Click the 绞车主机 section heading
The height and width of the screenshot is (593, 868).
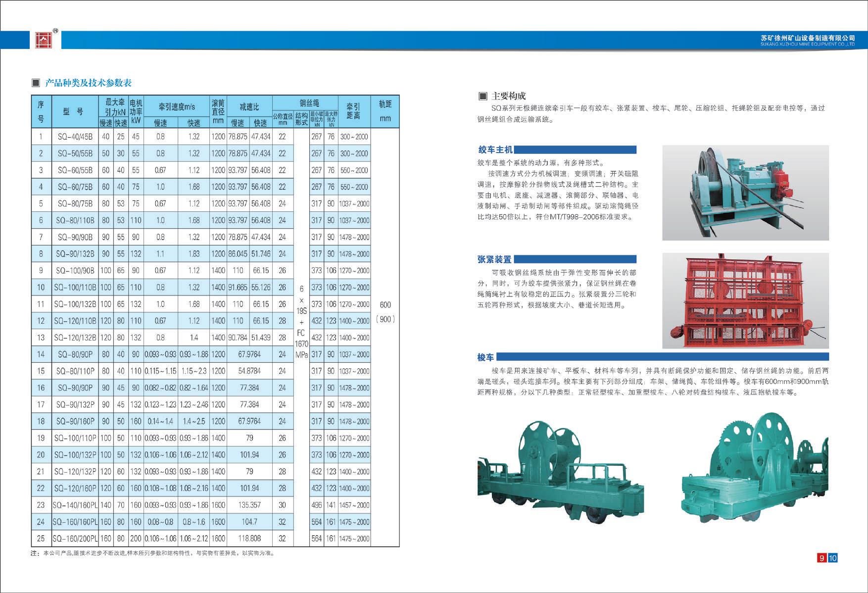click(x=495, y=149)
